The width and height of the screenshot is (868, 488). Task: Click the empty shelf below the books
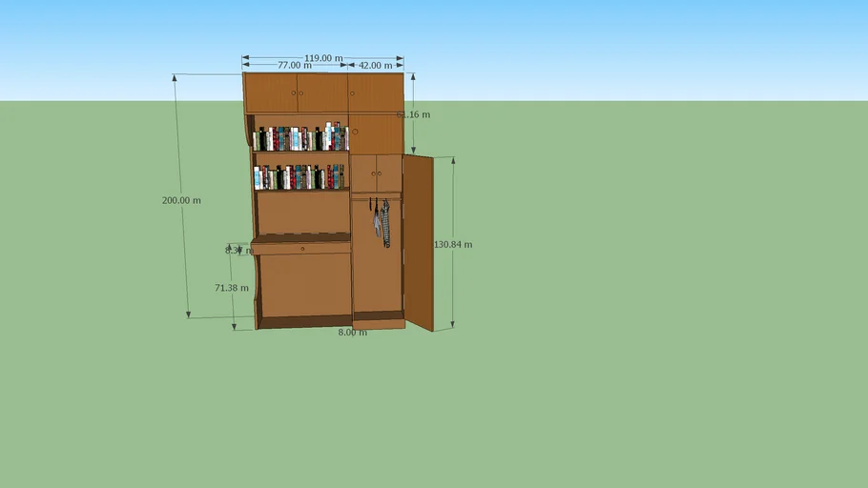coord(303,212)
